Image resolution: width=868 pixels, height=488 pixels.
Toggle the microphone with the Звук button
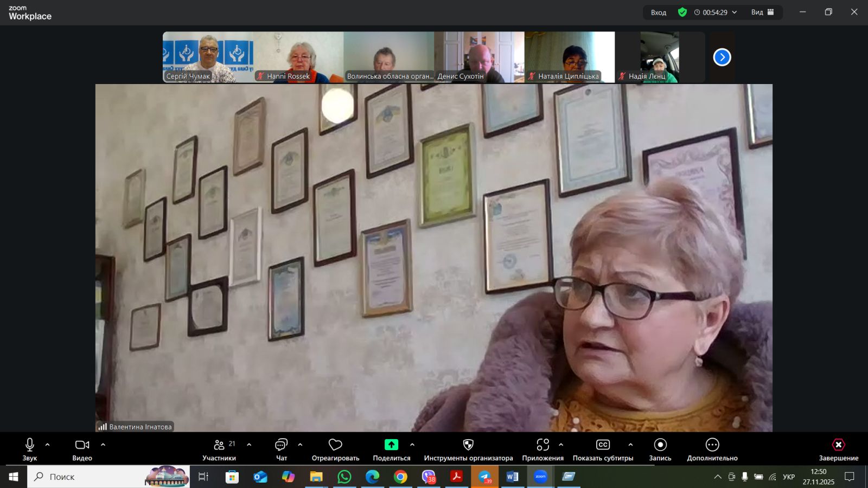30,449
